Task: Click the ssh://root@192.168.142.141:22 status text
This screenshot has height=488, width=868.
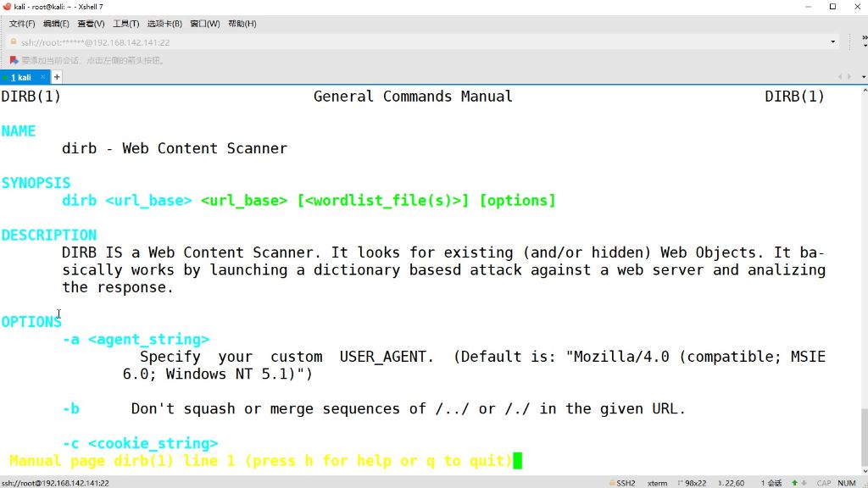Action: point(55,483)
